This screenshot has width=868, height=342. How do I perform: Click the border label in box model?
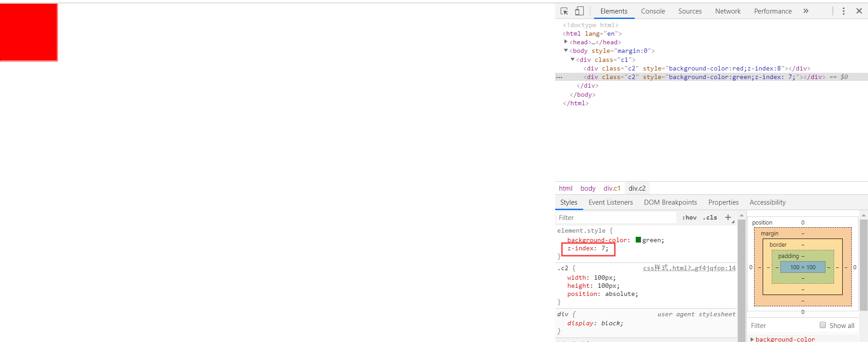pyautogui.click(x=778, y=245)
